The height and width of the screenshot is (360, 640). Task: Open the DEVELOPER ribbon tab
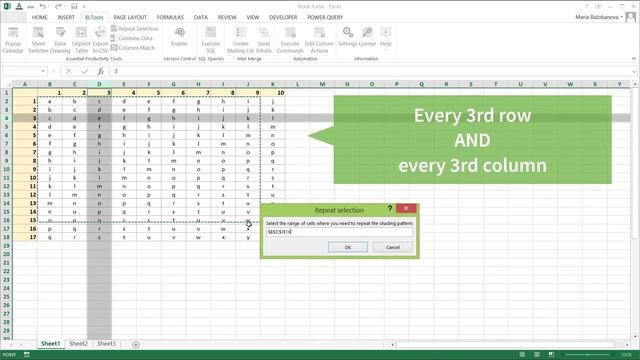(283, 17)
